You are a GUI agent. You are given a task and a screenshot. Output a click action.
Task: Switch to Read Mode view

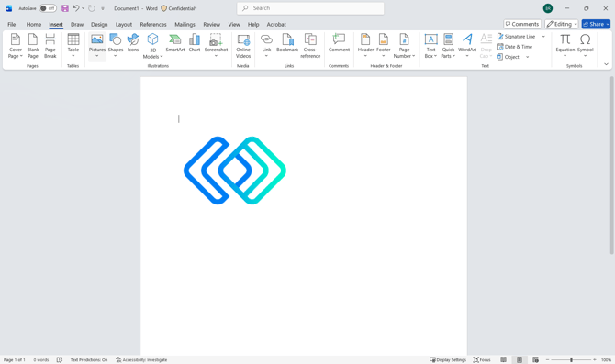point(503,359)
